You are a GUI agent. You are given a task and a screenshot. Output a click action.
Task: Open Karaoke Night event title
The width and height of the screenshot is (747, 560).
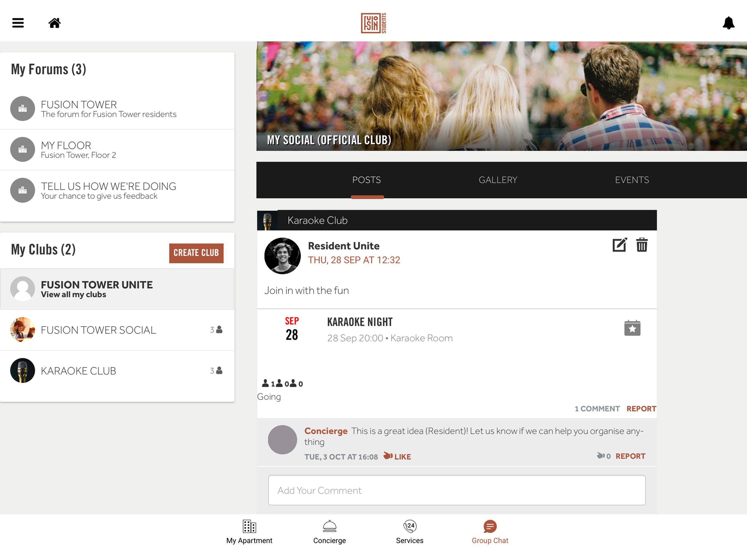pyautogui.click(x=360, y=322)
